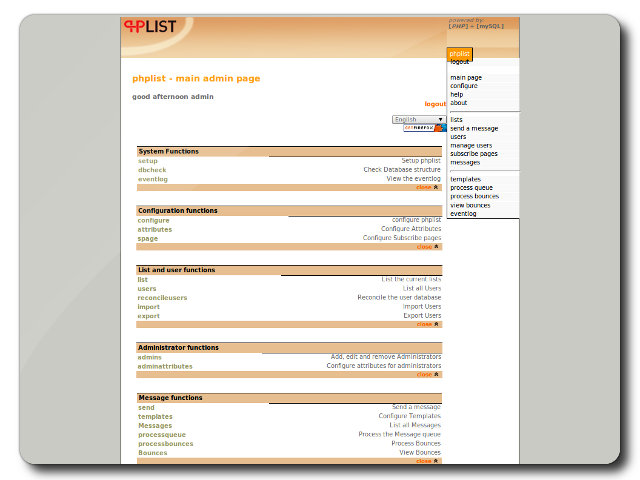Click the Get Firefox badge icon
The height and width of the screenshot is (480, 640).
click(x=424, y=128)
